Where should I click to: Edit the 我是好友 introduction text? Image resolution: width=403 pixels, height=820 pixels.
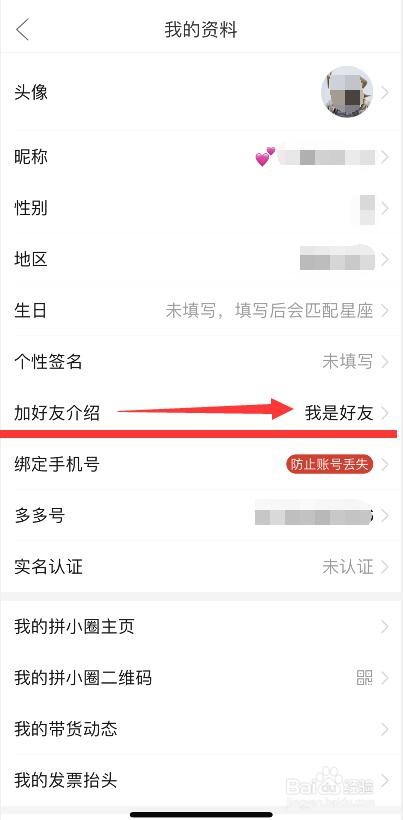coord(339,413)
